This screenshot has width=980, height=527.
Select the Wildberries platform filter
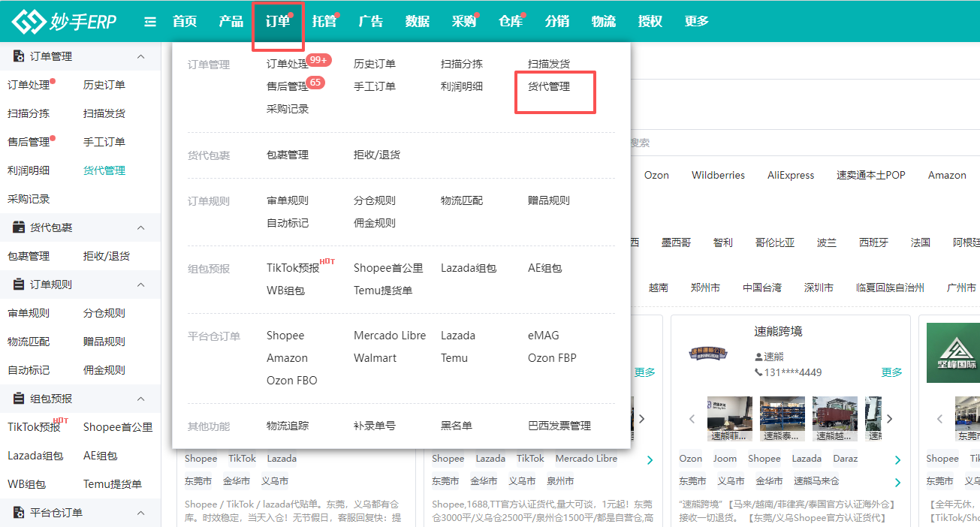718,175
